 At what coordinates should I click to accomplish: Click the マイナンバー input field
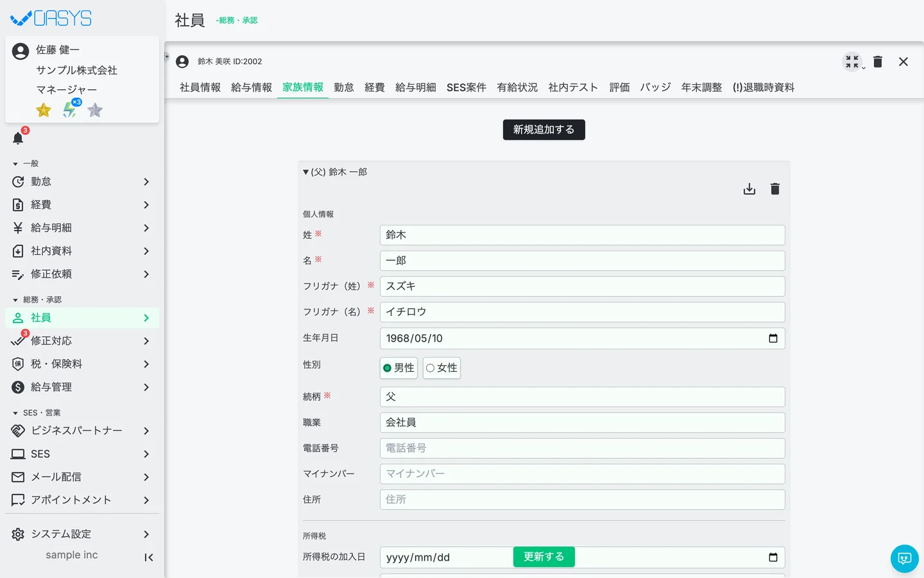coord(583,474)
